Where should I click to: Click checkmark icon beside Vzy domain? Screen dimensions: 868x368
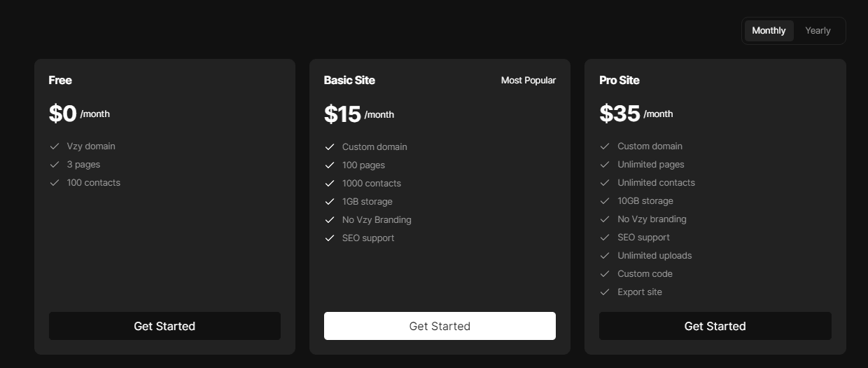[x=55, y=146]
